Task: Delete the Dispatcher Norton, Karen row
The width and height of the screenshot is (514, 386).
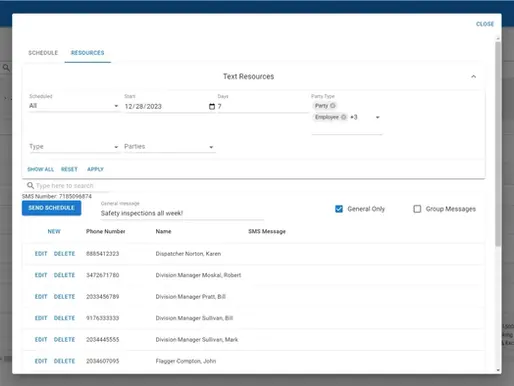Action: pyautogui.click(x=64, y=254)
